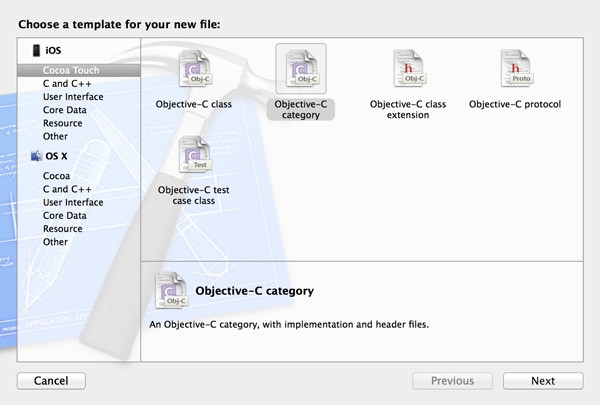Open C and C++ under iOS
Screen dimensions: 600x405
[67, 83]
